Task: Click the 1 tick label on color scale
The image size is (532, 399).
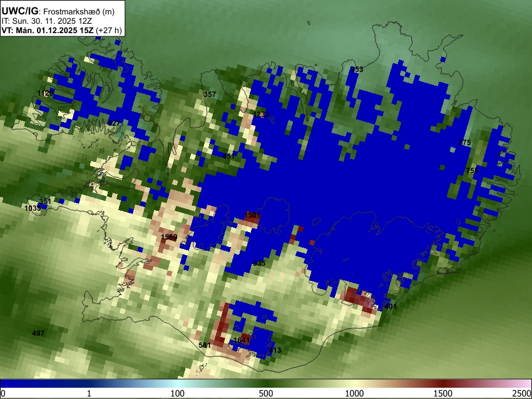Action: [x=89, y=393]
